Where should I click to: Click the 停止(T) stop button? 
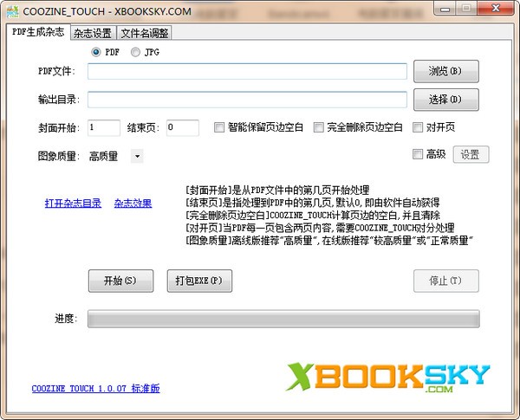pos(446,281)
